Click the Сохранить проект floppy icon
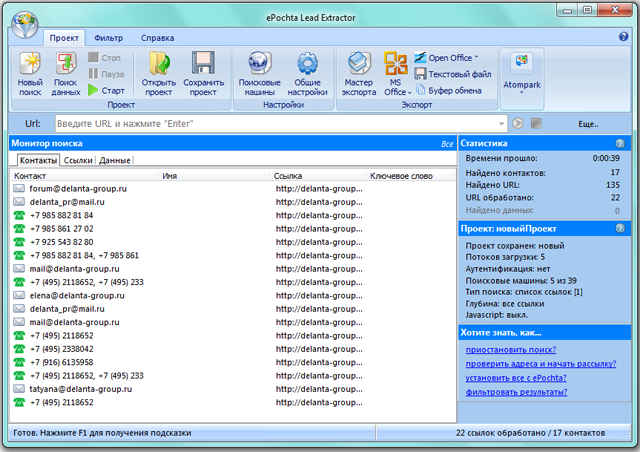The width and height of the screenshot is (640, 452). click(x=203, y=62)
